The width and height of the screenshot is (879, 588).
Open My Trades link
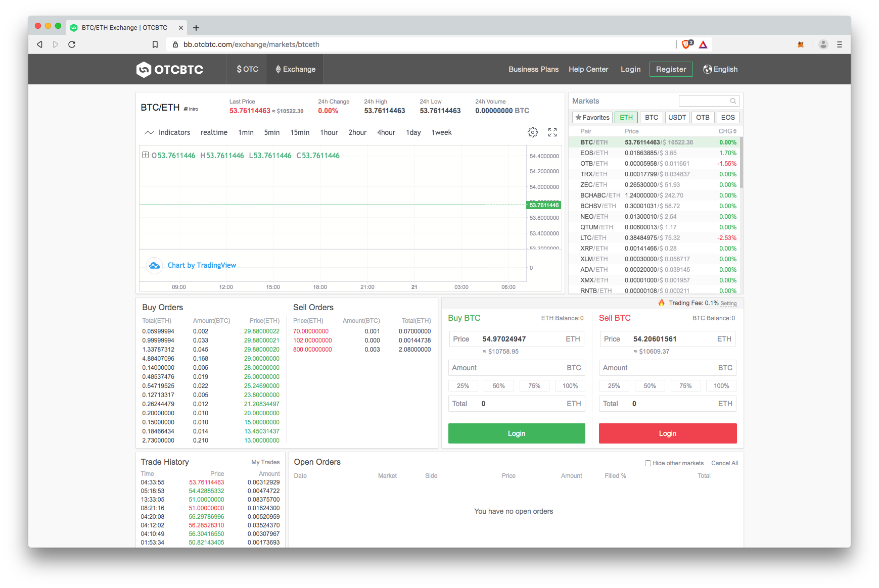tap(265, 462)
